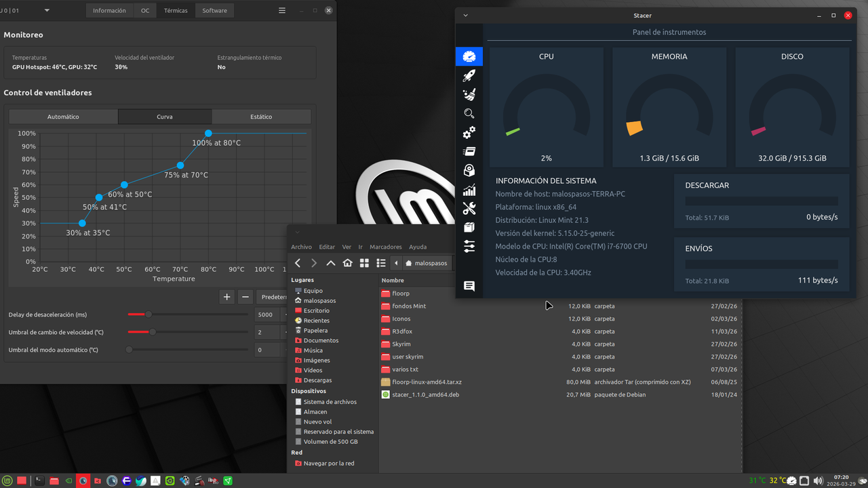Screen dimensions: 868x488
Task: Go back in file manager toolbar
Action: [298, 263]
